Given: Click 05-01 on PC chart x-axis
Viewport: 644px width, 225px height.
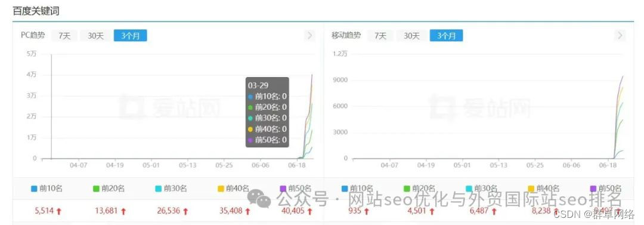Looking at the screenshot, I should tap(151, 165).
